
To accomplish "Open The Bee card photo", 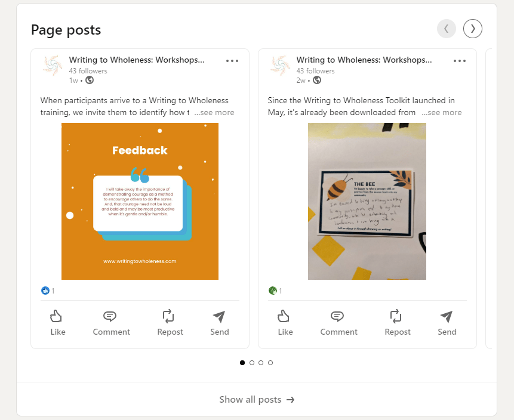I will click(367, 201).
